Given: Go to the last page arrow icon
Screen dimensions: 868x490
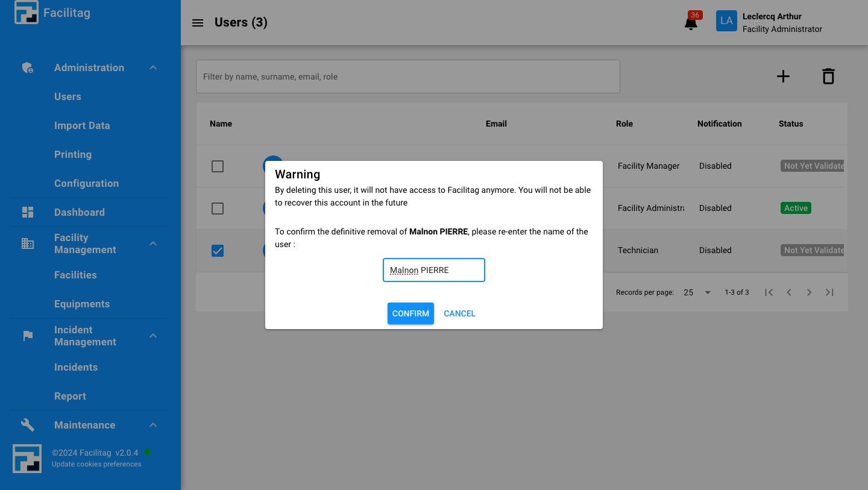Looking at the screenshot, I should pos(829,292).
